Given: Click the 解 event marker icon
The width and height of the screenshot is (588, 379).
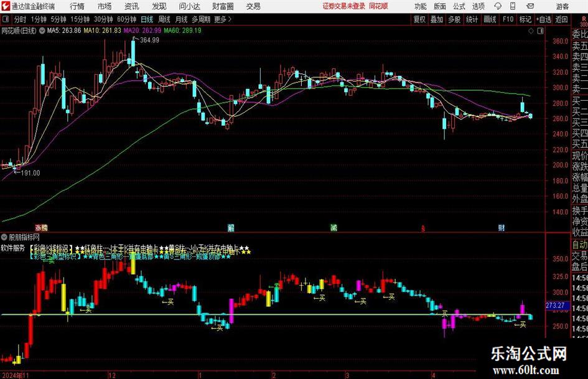Looking at the screenshot, I should click(231, 227).
